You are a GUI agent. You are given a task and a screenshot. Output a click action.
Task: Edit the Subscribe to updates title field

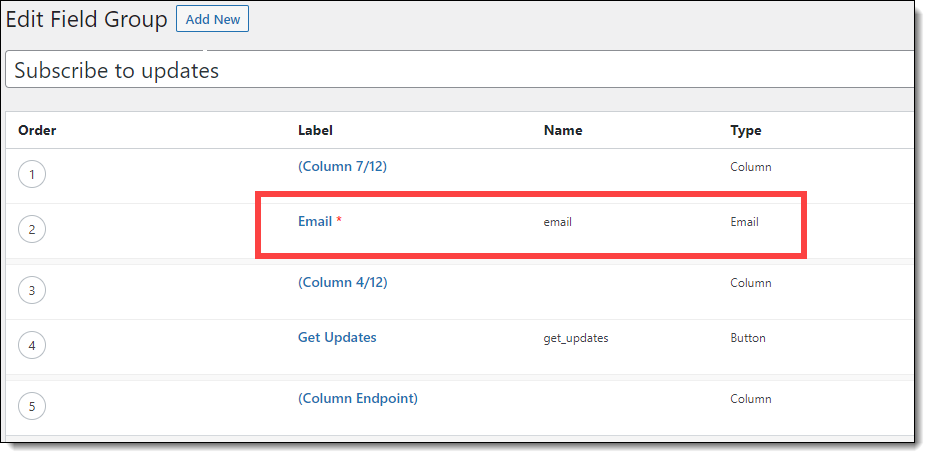click(460, 70)
